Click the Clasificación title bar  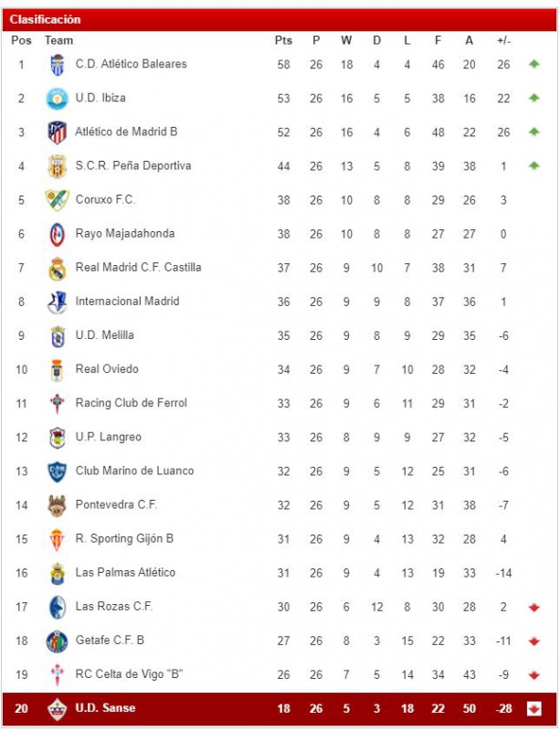[280, 19]
